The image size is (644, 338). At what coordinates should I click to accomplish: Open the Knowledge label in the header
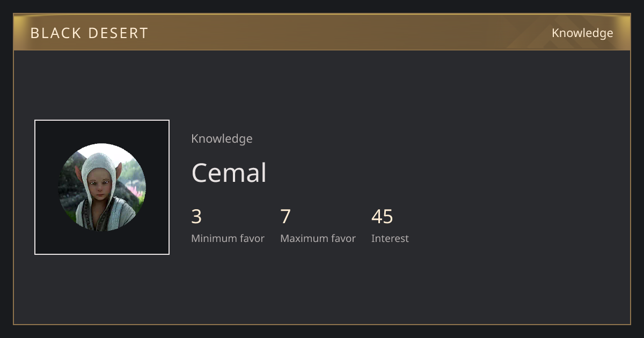(x=582, y=33)
